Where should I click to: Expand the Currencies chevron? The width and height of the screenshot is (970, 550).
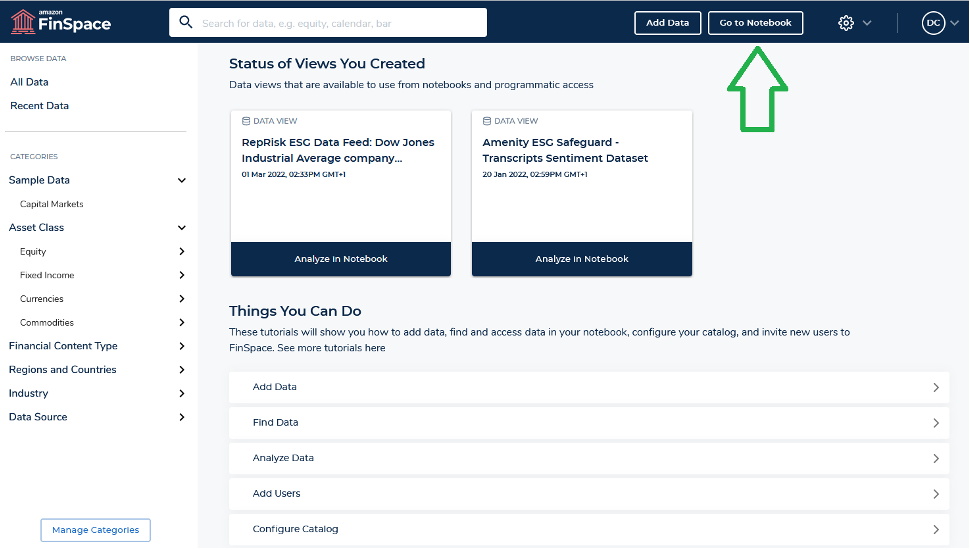pyautogui.click(x=182, y=299)
